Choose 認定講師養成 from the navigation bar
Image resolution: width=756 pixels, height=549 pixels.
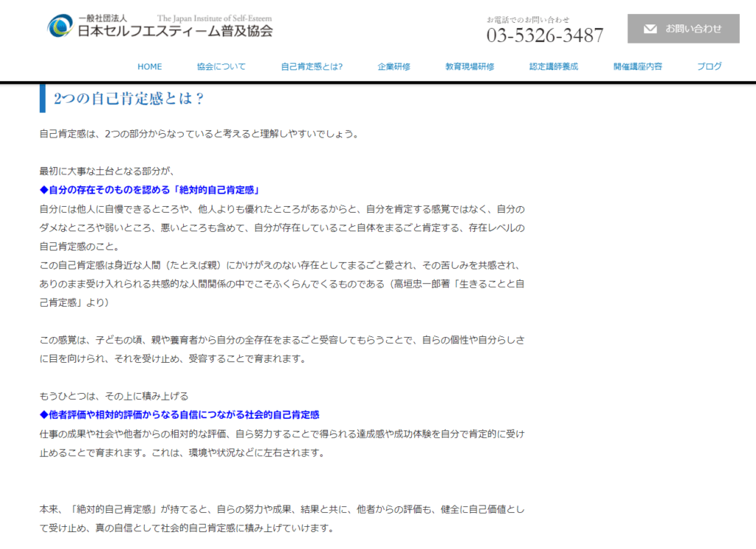[x=554, y=67]
